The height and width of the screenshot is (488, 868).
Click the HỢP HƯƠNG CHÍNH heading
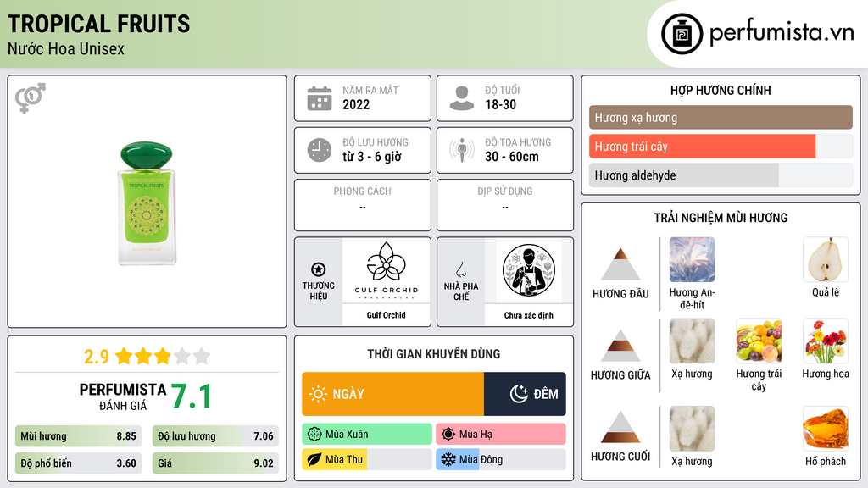tap(721, 90)
